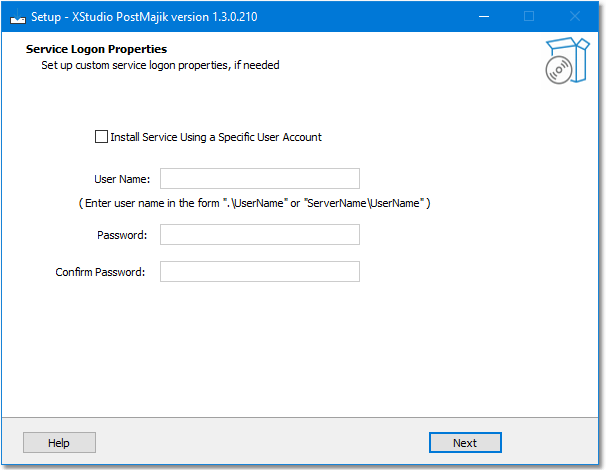Image resolution: width=606 pixels, height=472 pixels.
Task: Click the 'User Name:' field label
Action: [122, 179]
